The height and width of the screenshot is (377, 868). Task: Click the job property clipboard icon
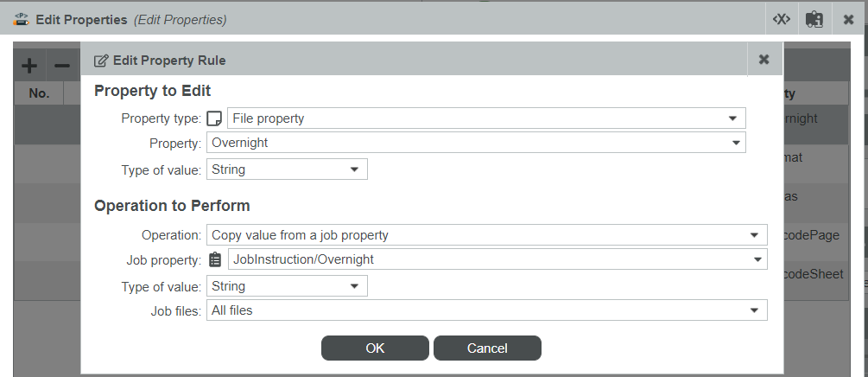[x=215, y=259]
